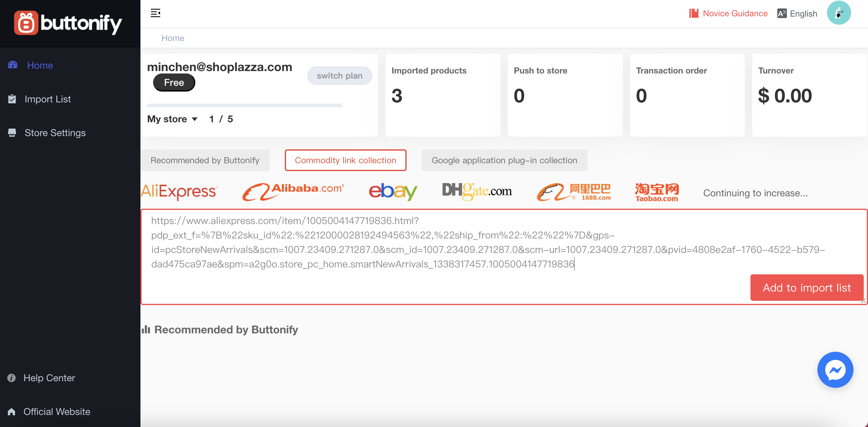Collapse the sidebar with the hamburger icon
This screenshot has height=427, width=868.
[x=155, y=13]
